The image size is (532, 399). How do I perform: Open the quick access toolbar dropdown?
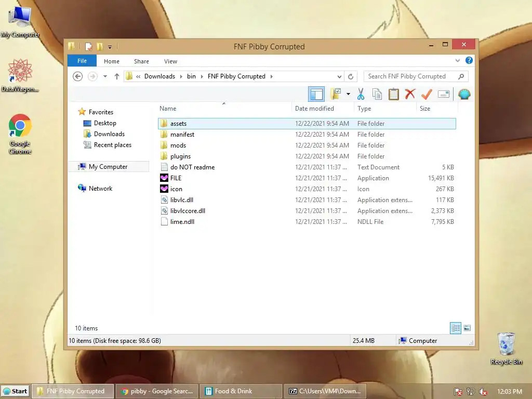[110, 47]
